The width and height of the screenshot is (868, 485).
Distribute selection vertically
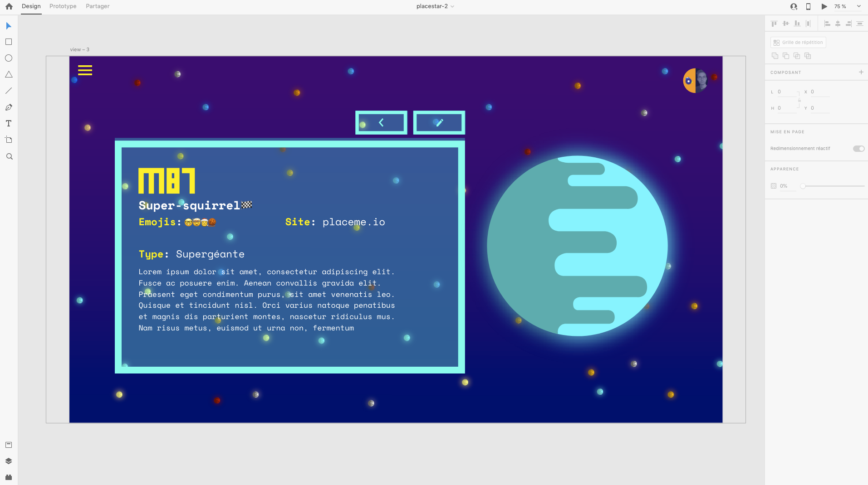click(859, 24)
